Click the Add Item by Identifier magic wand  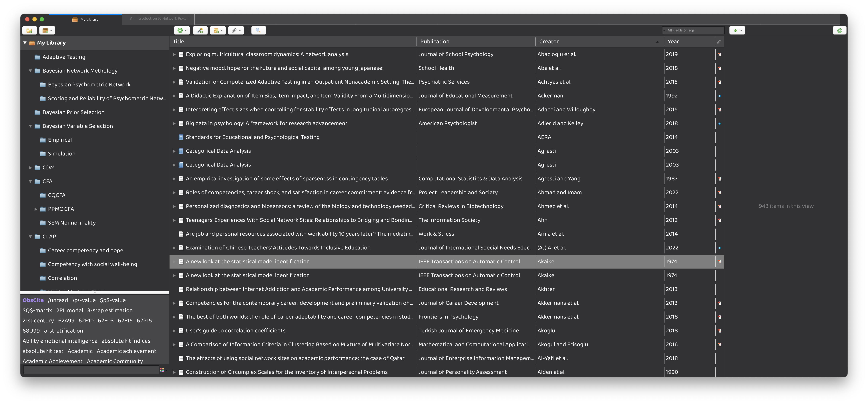200,30
